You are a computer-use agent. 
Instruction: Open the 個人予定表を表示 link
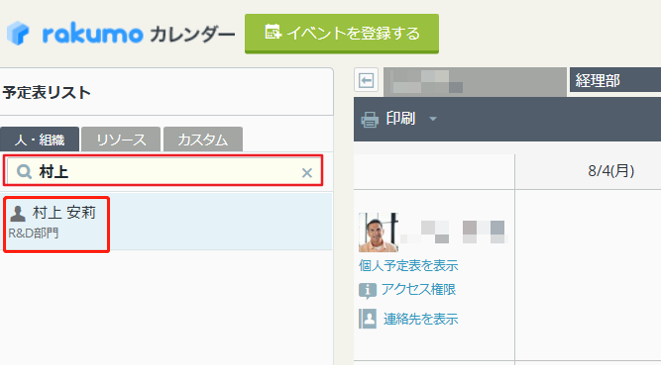pos(408,265)
